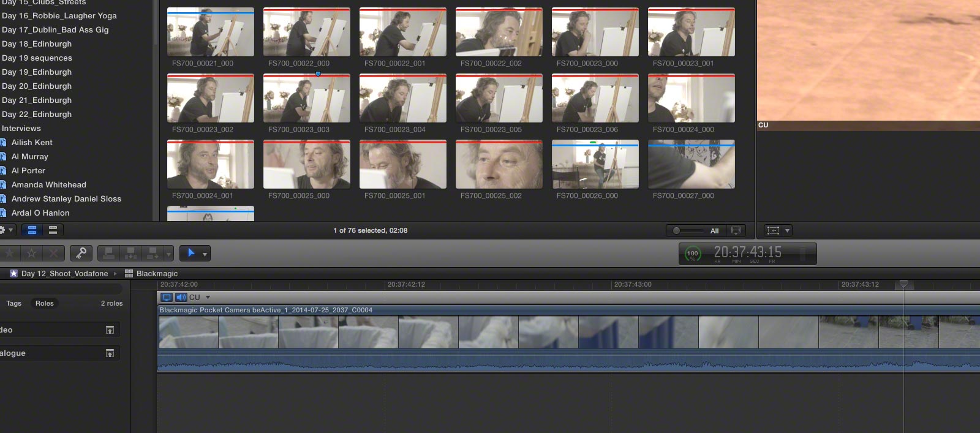Select the Interviews folder
Image resolution: width=980 pixels, height=433 pixels.
(21, 129)
